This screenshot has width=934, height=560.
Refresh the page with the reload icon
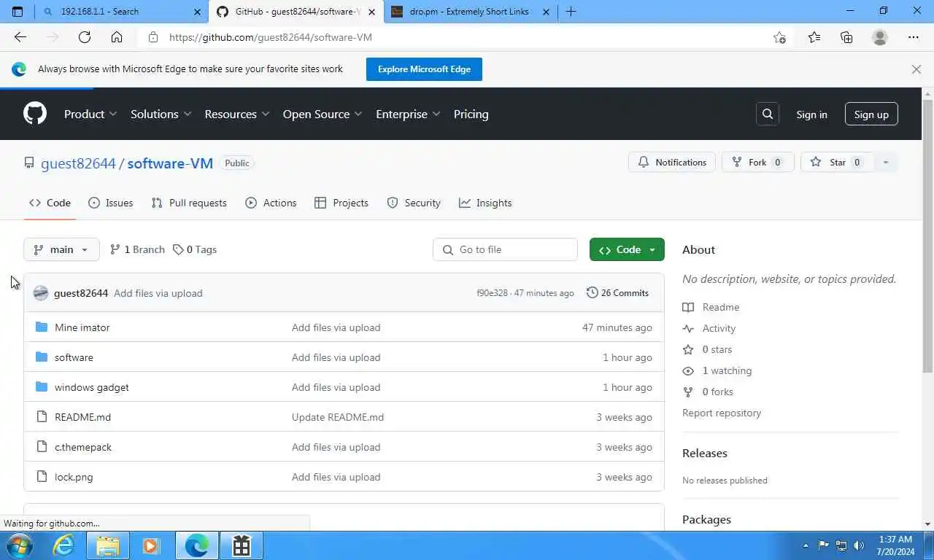coord(85,37)
